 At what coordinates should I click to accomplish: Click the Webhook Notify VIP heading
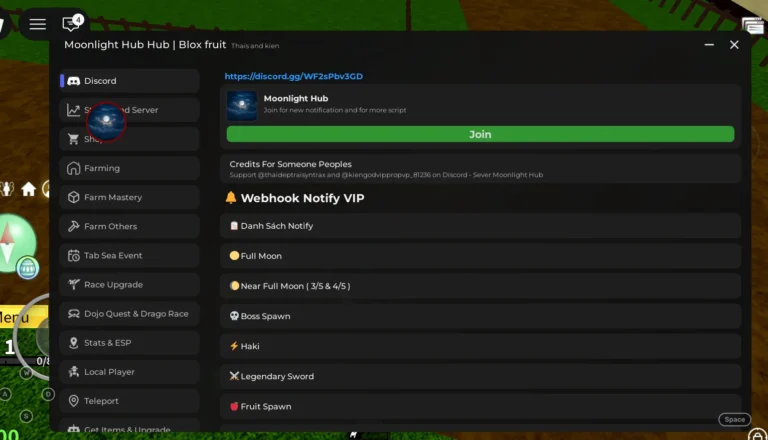click(x=302, y=198)
